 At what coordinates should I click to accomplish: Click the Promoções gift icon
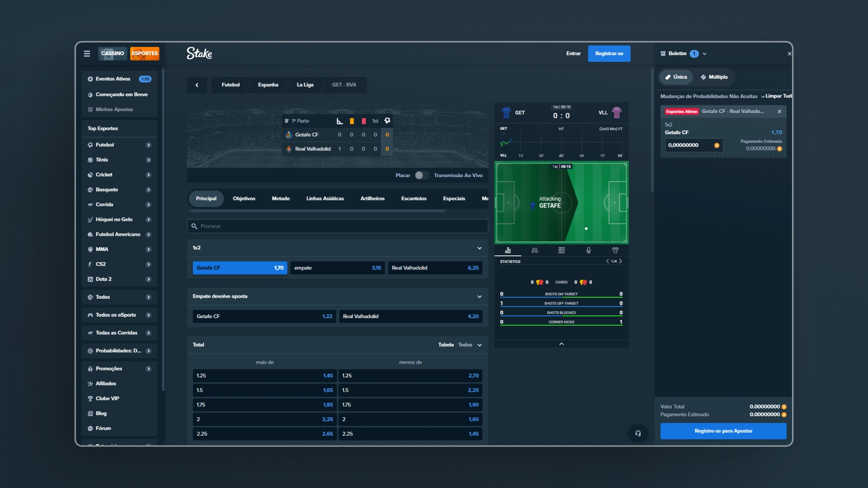click(90, 369)
